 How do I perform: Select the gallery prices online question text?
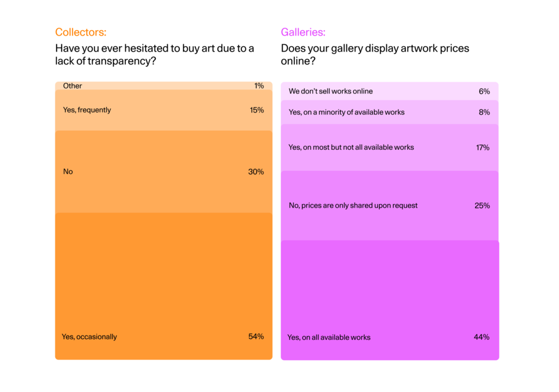(375, 55)
